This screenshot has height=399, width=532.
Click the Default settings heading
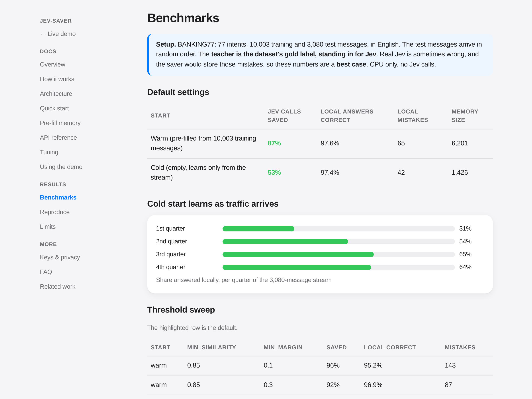click(178, 92)
